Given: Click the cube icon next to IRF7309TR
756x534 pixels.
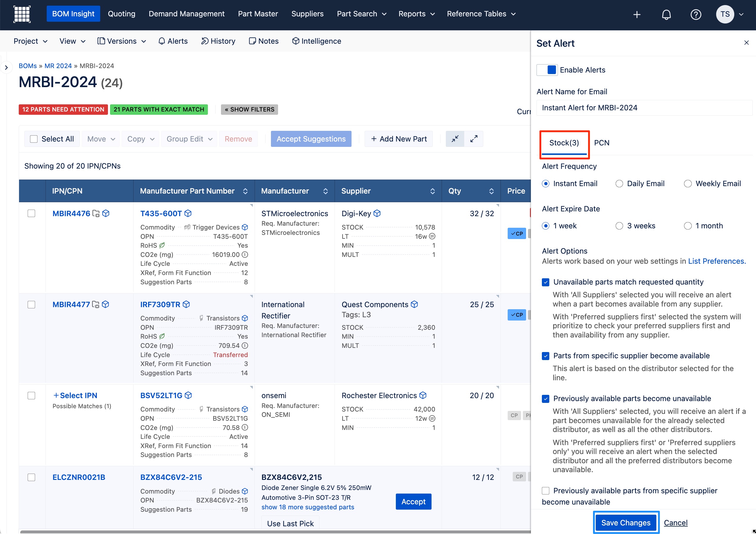Looking at the screenshot, I should click(x=186, y=304).
